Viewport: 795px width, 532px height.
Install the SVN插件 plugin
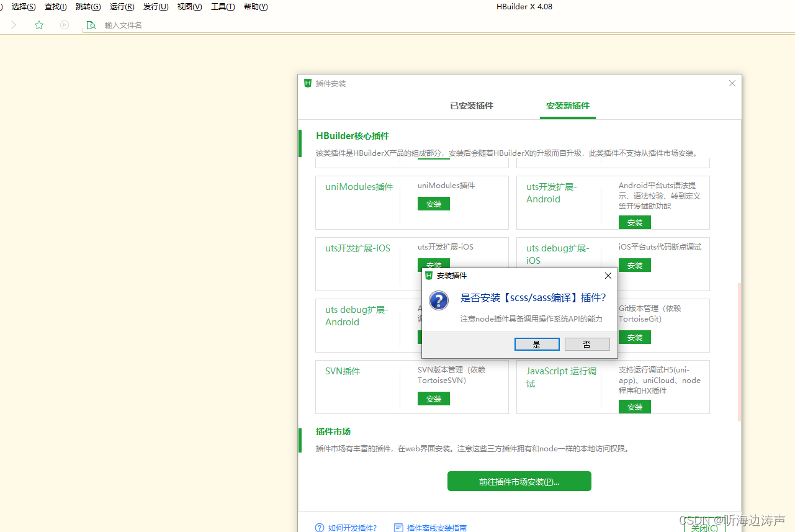434,399
